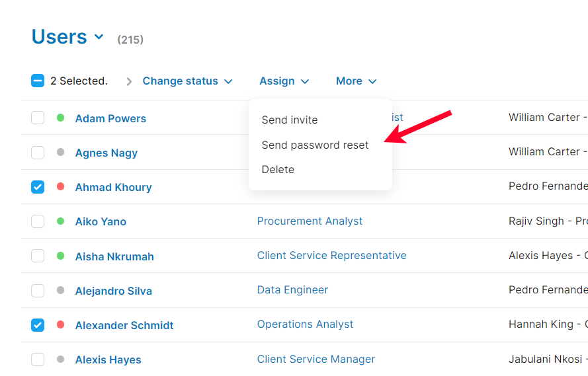Open Aisha Nkrumah's user profile link
This screenshot has height=376, width=588.
pyautogui.click(x=114, y=256)
